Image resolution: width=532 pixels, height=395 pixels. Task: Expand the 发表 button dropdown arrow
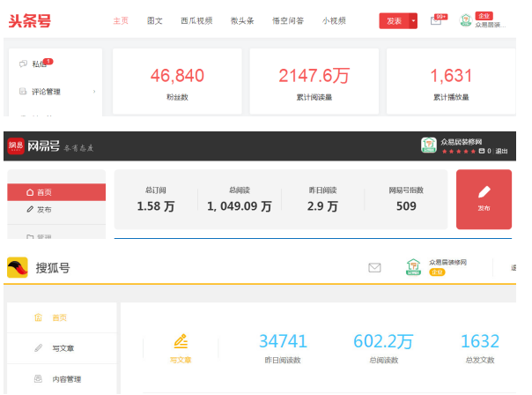tap(414, 20)
